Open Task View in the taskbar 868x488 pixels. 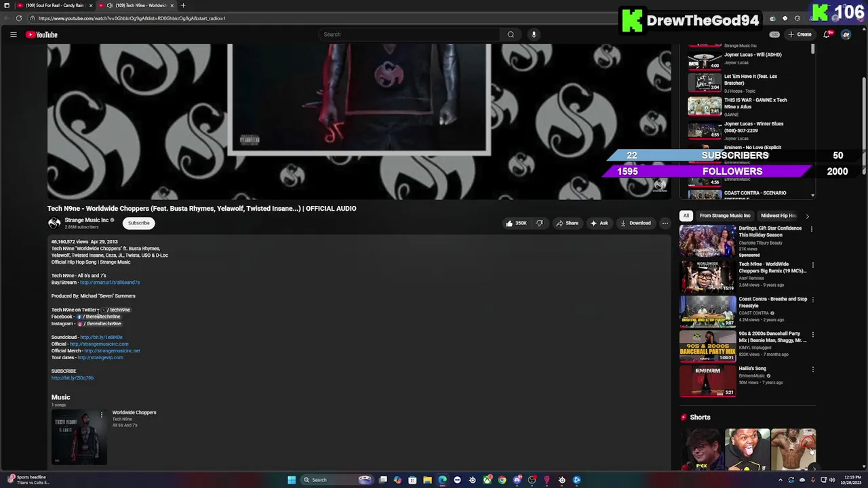[382, 480]
